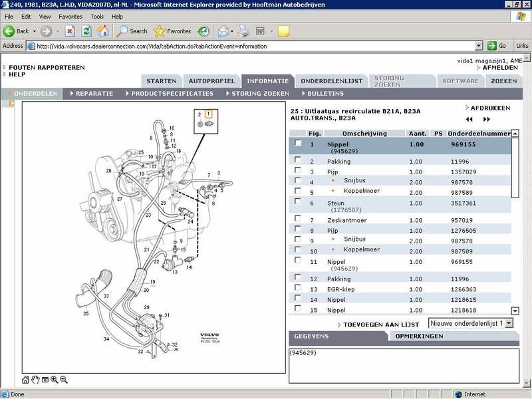Open the Favorites star in the toolbar

172,31
